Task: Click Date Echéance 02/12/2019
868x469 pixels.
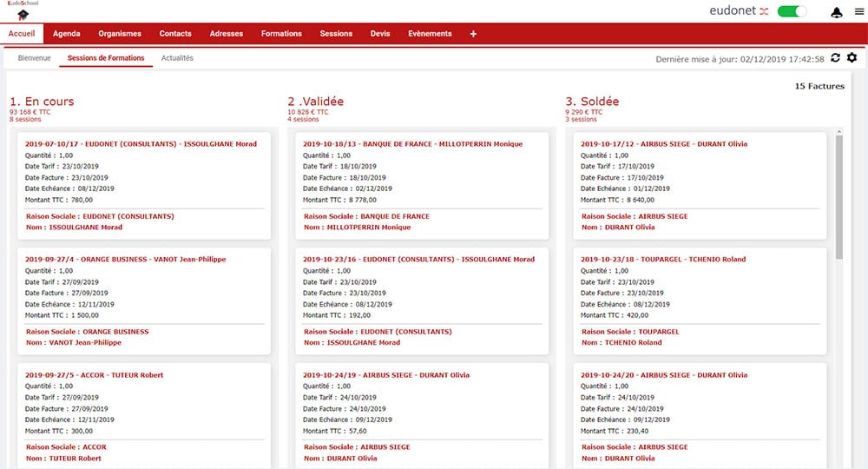Action: 347,188
